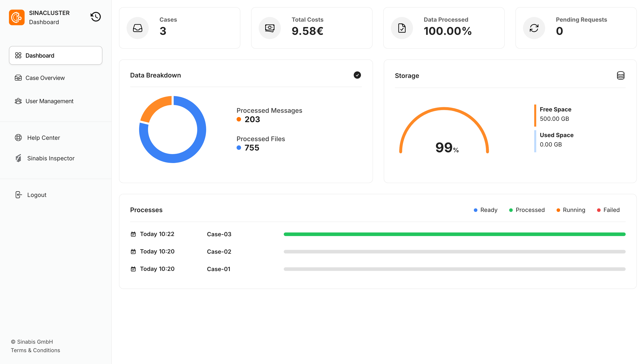Click the Processes section heading
The width and height of the screenshot is (644, 364).
[146, 210]
